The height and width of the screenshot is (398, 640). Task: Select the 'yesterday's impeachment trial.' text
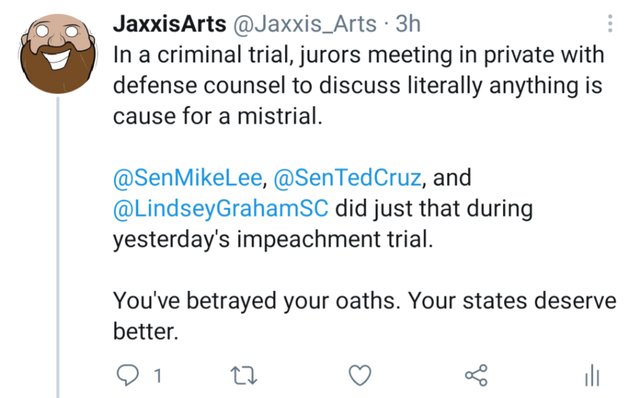click(273, 240)
